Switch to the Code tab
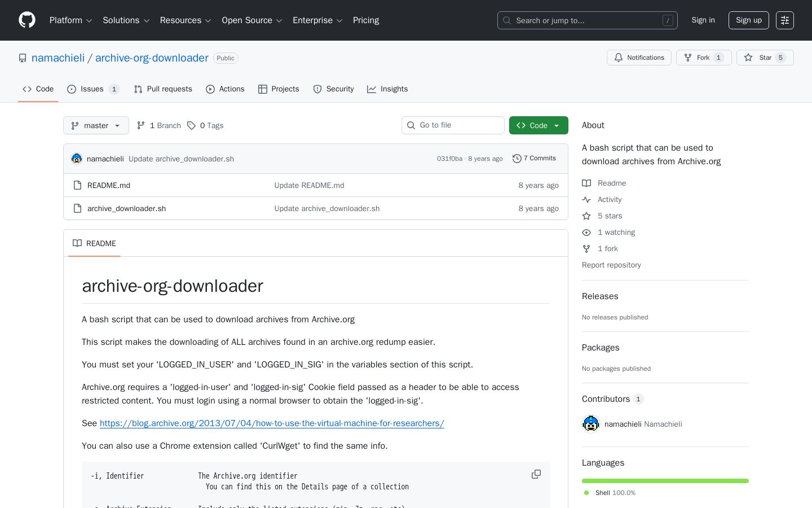Screen dimensions: 812x508 click(x=38, y=89)
